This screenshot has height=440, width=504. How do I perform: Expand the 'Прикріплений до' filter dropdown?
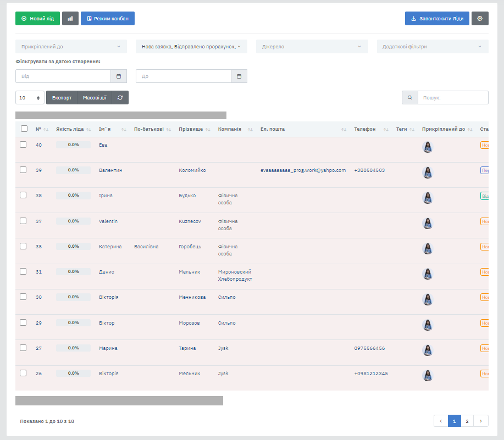pyautogui.click(x=71, y=47)
